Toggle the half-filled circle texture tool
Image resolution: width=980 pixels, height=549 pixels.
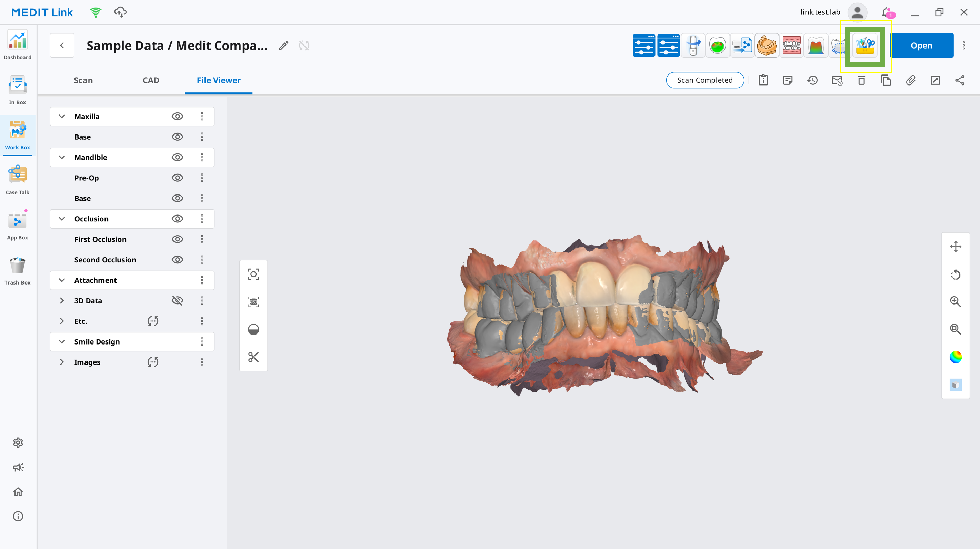[253, 329]
